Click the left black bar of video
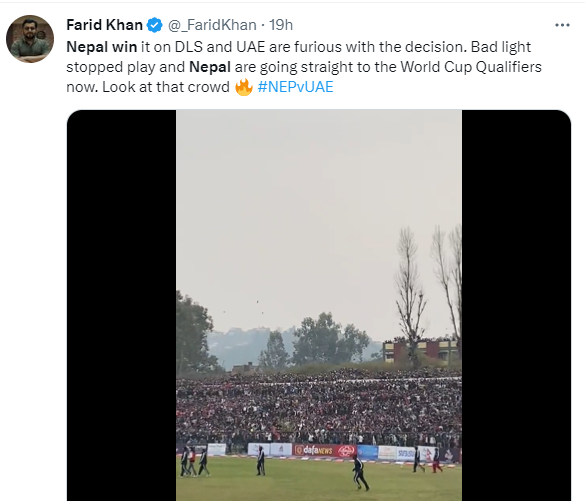This screenshot has width=585, height=501. click(122, 305)
